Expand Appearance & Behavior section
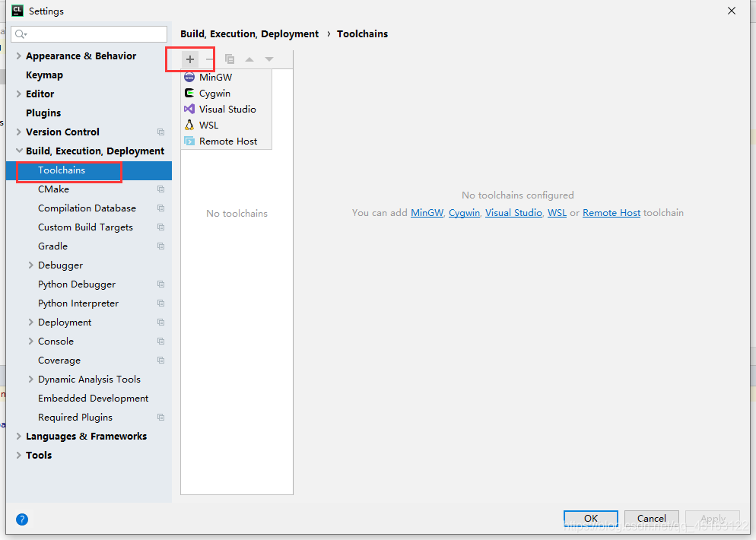The image size is (756, 540). [18, 56]
